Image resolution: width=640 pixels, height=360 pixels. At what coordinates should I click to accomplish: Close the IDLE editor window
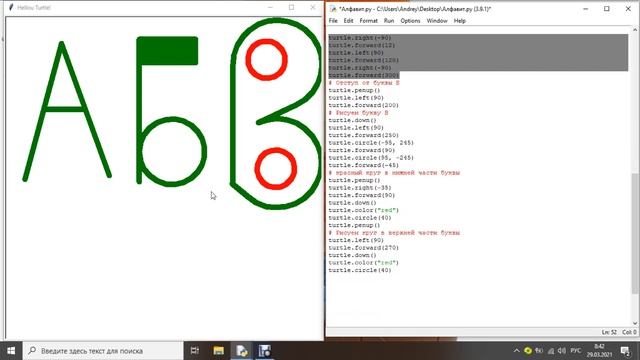(x=628, y=9)
